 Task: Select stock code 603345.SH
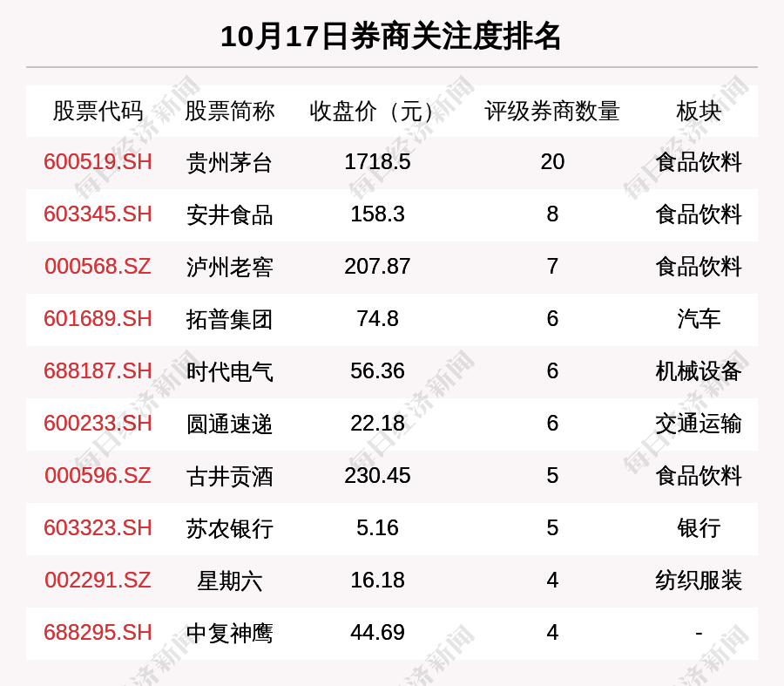98,214
